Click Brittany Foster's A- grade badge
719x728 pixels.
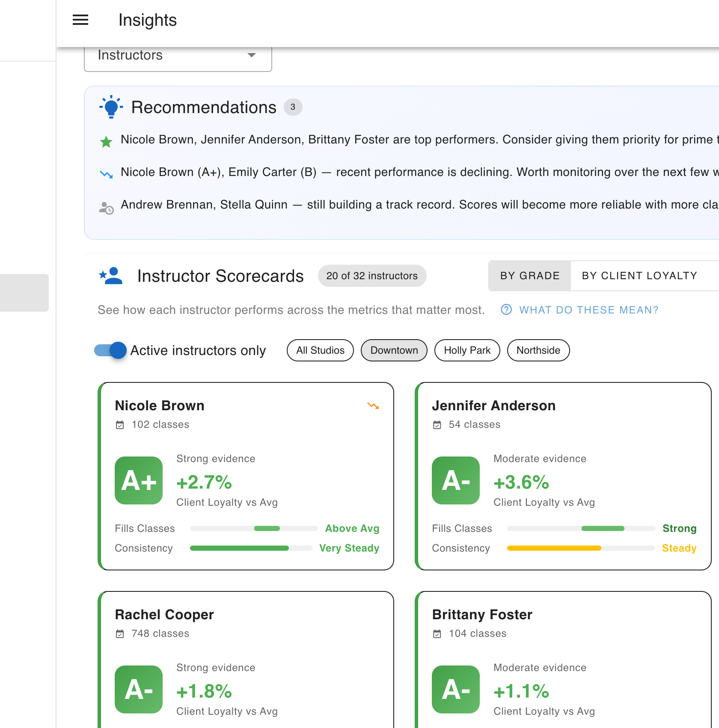pyautogui.click(x=456, y=689)
